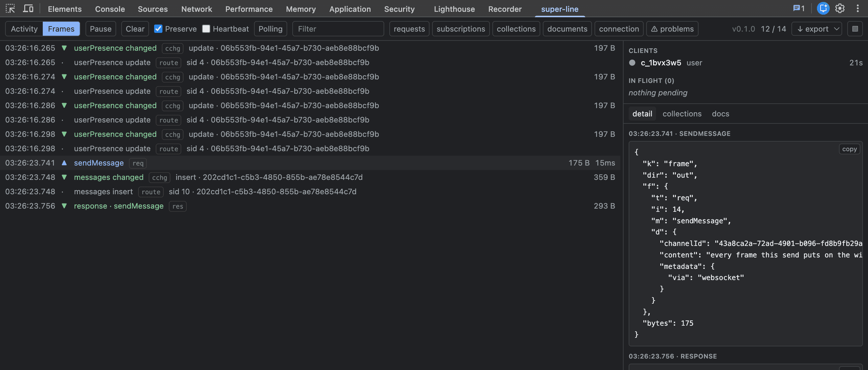Screen dimensions: 868x370
Task: Focus the Filter input field
Action: 338,29
